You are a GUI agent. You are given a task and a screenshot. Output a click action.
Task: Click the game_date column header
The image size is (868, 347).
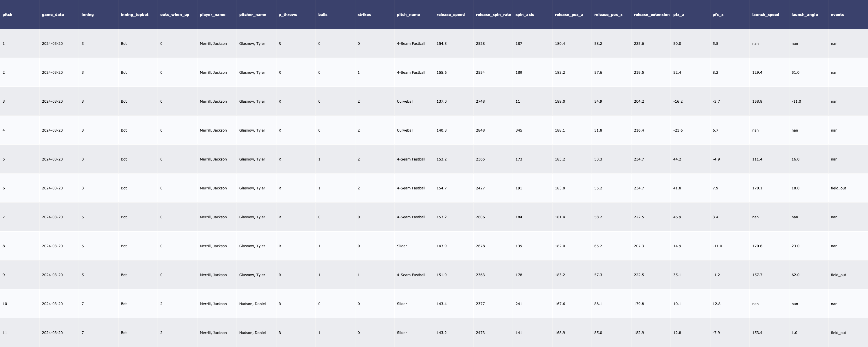pos(53,14)
